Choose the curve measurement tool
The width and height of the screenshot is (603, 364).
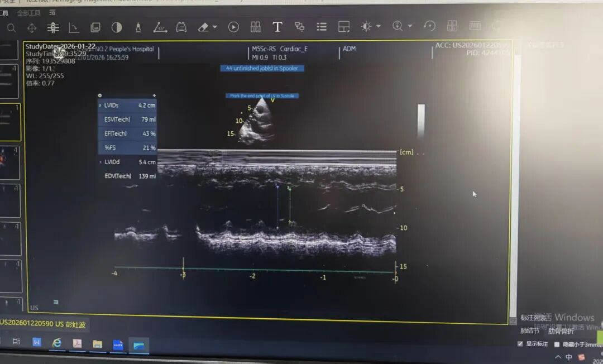pos(74,27)
